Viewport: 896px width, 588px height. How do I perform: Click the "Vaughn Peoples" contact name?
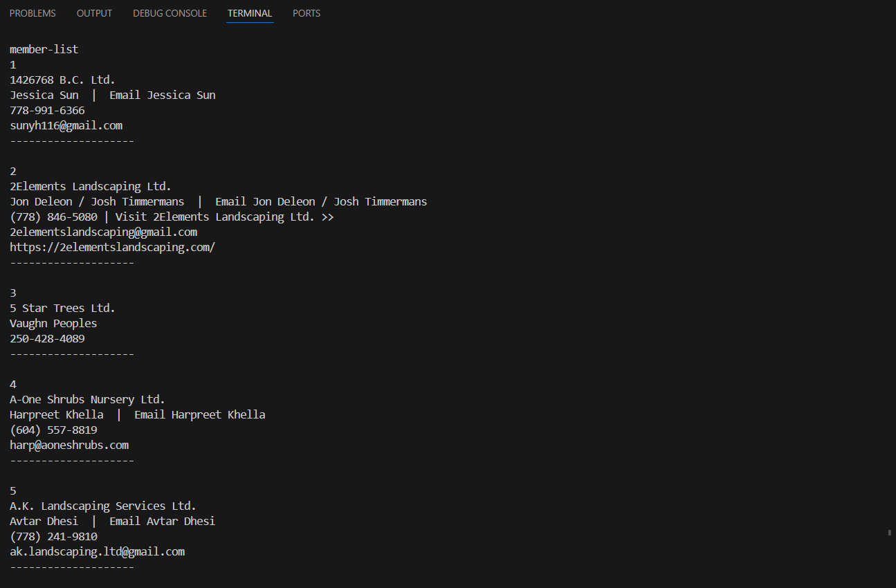[53, 323]
